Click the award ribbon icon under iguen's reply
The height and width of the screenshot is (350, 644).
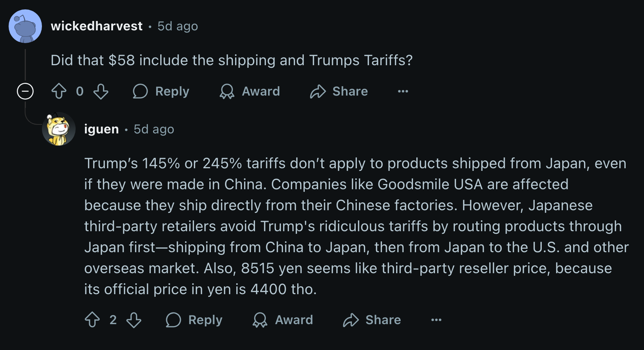coord(260,320)
